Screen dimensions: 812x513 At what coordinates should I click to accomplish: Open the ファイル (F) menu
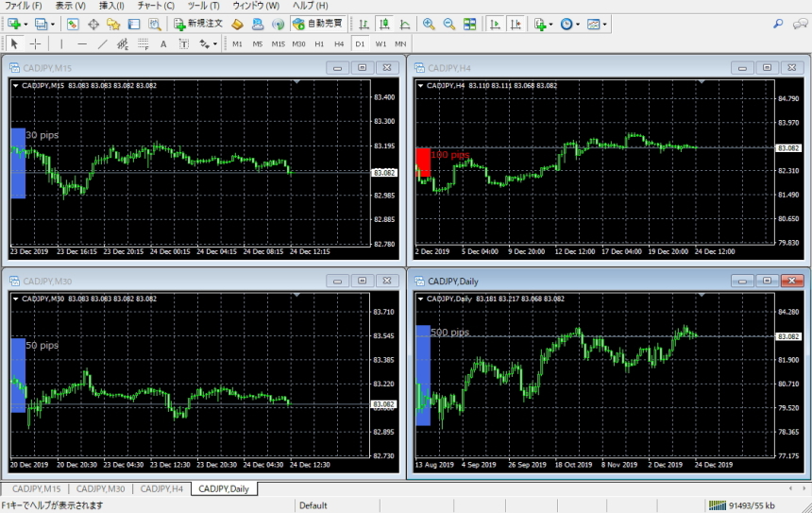(24, 6)
